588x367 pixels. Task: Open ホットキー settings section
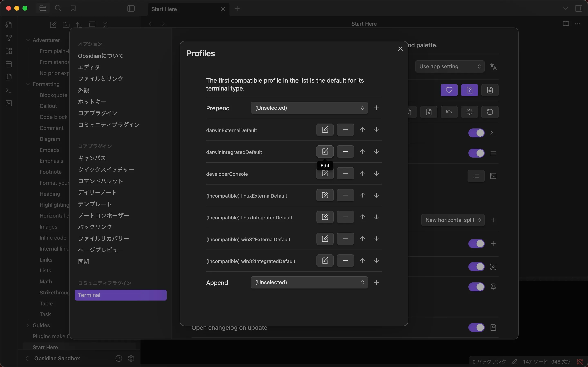[92, 102]
